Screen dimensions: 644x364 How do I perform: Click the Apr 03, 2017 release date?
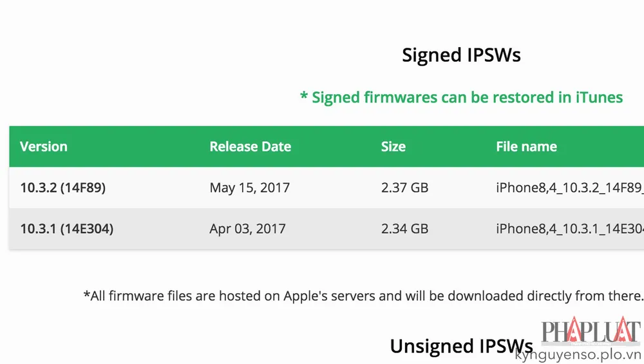click(247, 229)
